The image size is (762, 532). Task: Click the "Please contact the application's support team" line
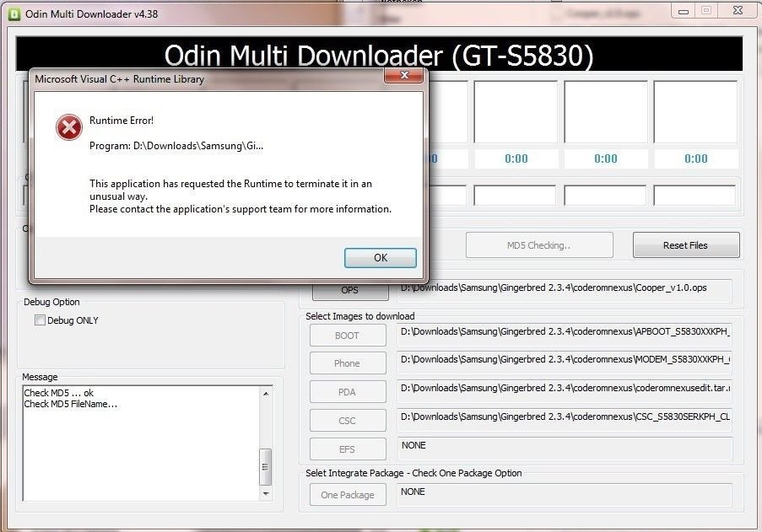240,209
